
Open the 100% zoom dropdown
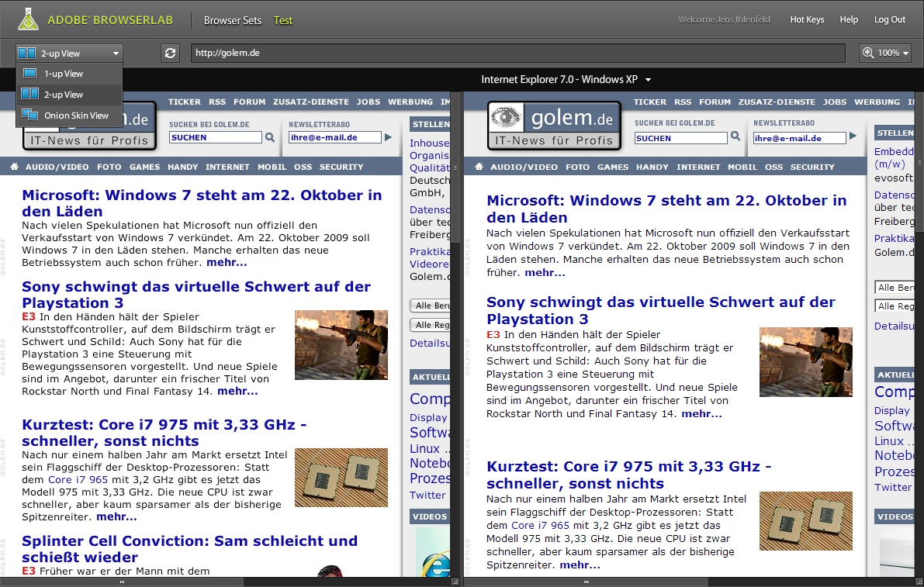click(886, 53)
